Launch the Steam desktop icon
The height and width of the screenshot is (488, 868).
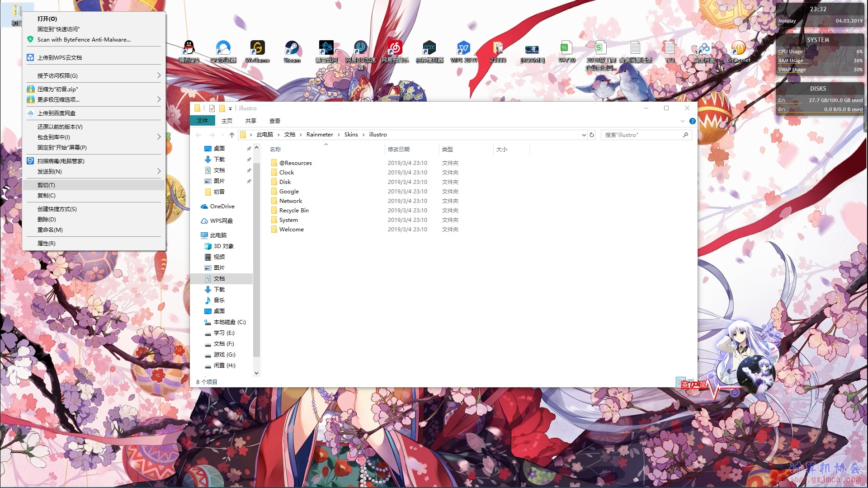click(x=292, y=51)
